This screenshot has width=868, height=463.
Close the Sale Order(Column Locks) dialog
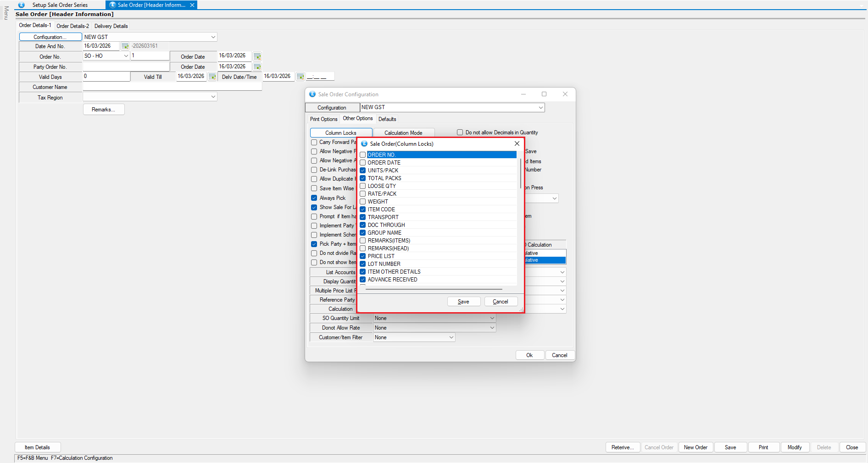pos(517,143)
